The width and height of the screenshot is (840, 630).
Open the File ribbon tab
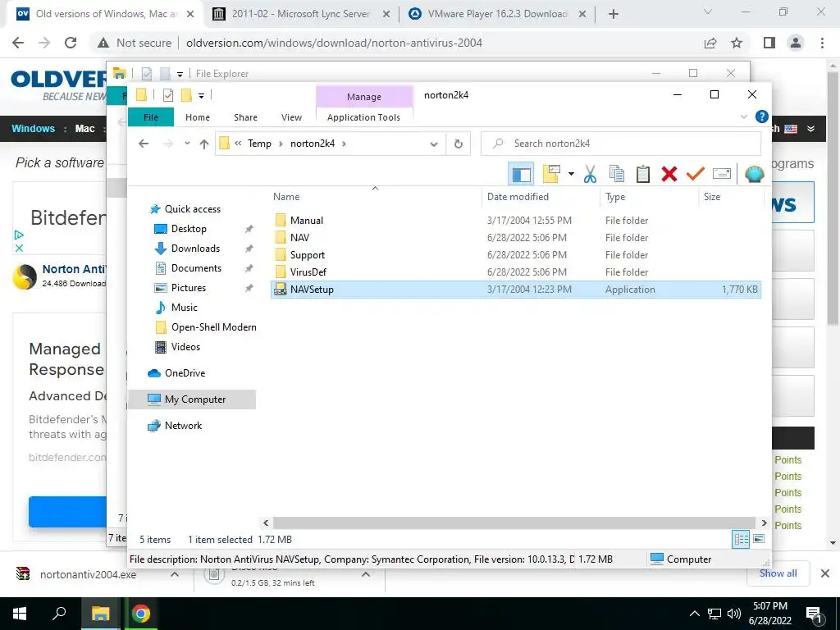pyautogui.click(x=151, y=117)
